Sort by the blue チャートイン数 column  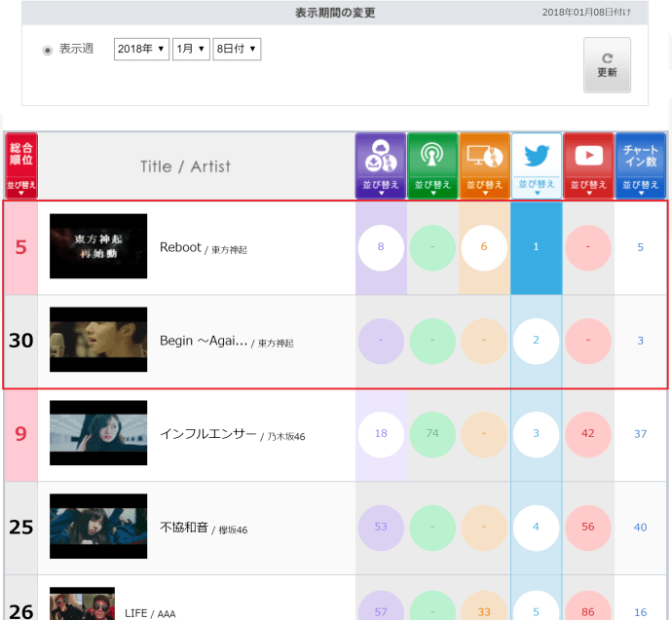tap(640, 165)
